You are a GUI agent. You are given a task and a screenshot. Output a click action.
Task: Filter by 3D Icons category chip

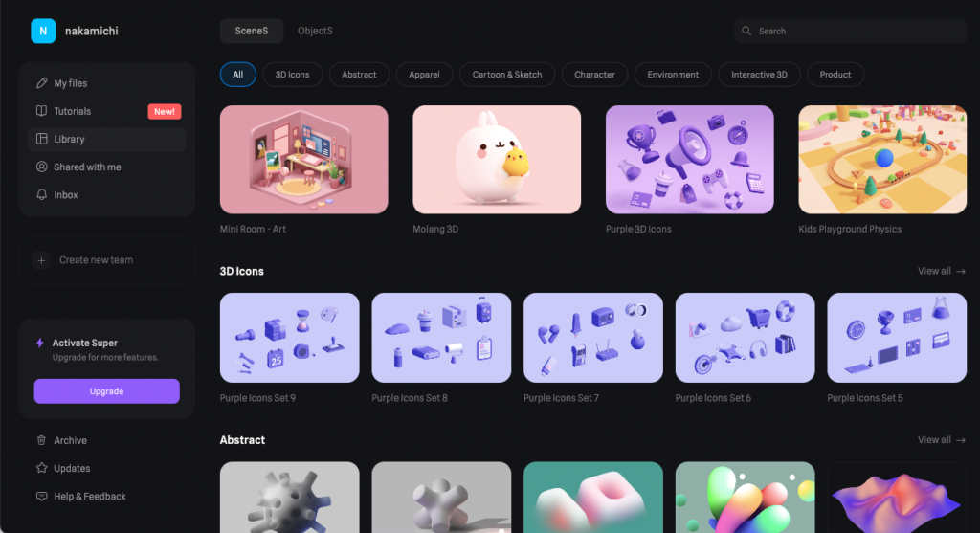[293, 75]
